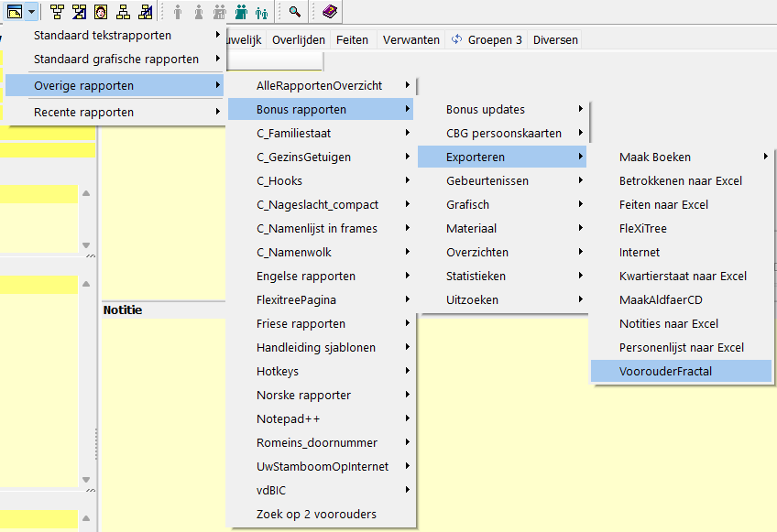Image resolution: width=777 pixels, height=532 pixels.
Task: Click the magnifying glass search icon
Action: 295,11
